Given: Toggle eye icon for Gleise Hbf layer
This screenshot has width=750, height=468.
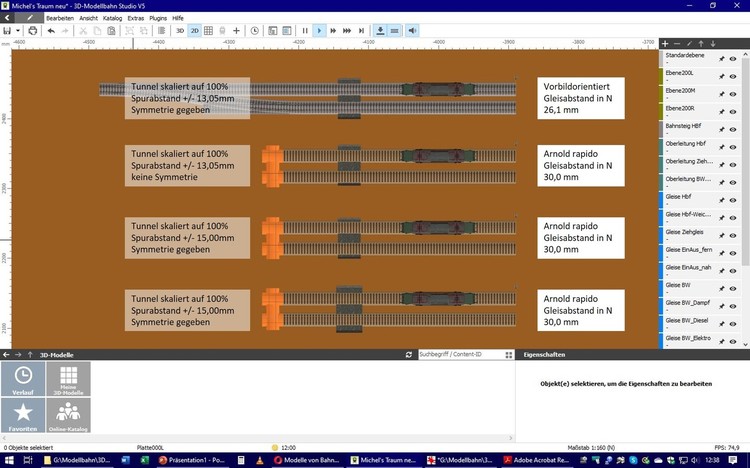Looking at the screenshot, I should click(x=733, y=201).
